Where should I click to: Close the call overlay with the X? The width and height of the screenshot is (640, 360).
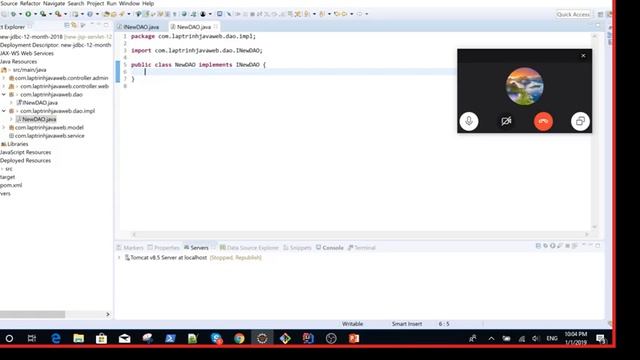click(x=583, y=56)
